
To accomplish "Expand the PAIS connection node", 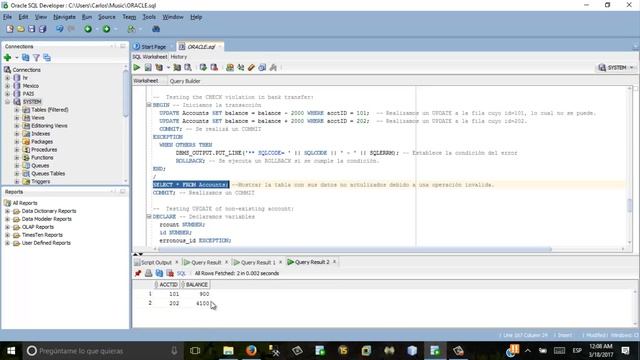I will [x=7, y=93].
